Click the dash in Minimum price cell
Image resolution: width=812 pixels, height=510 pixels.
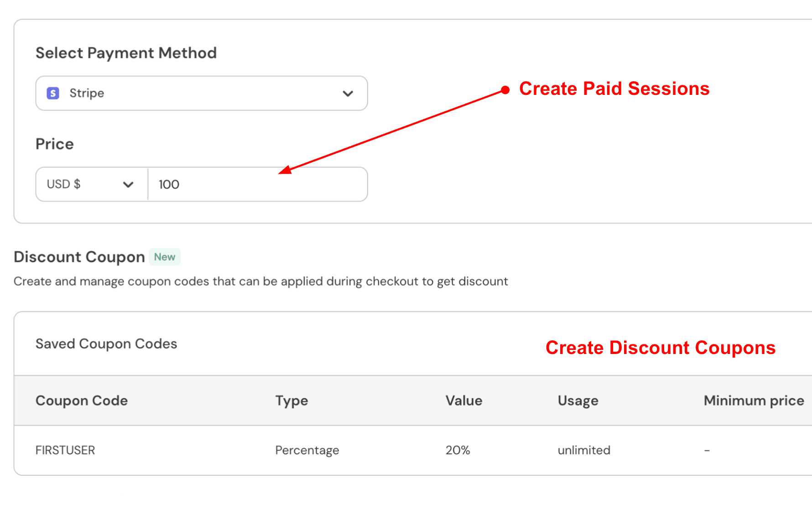[707, 450]
